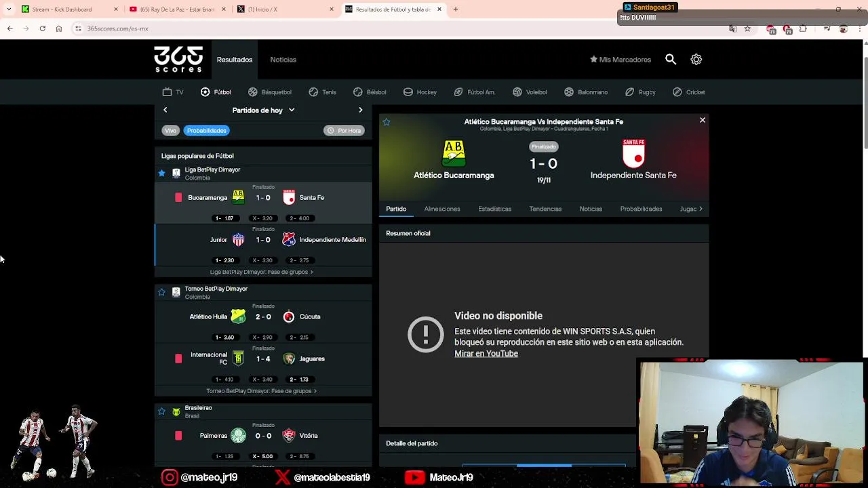Open the Noticias header tab
Image resolution: width=868 pixels, height=488 pixels.
(x=283, y=60)
